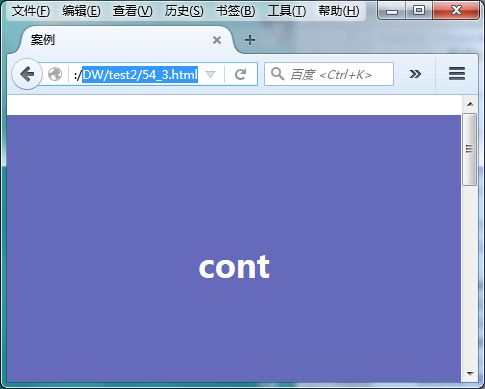Click the cont text in page

coord(234,267)
